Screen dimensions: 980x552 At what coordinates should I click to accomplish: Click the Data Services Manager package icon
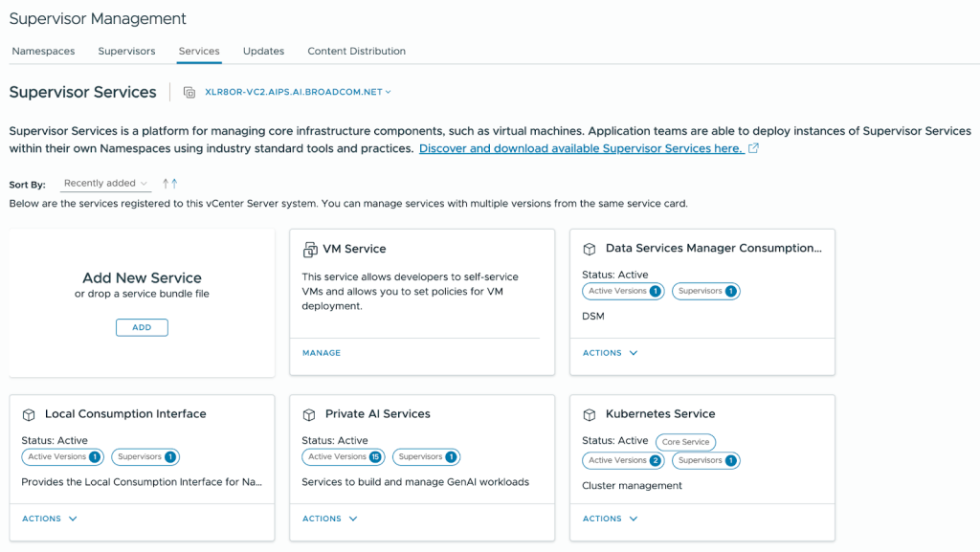[590, 249]
